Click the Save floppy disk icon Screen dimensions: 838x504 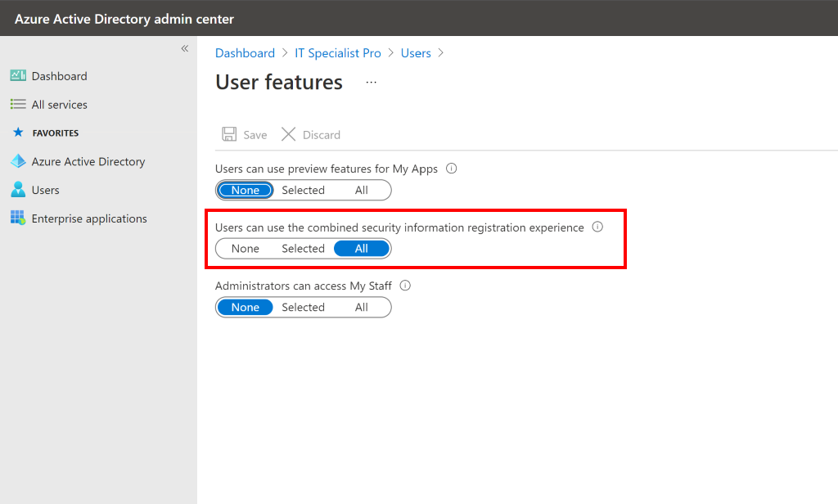click(x=229, y=134)
